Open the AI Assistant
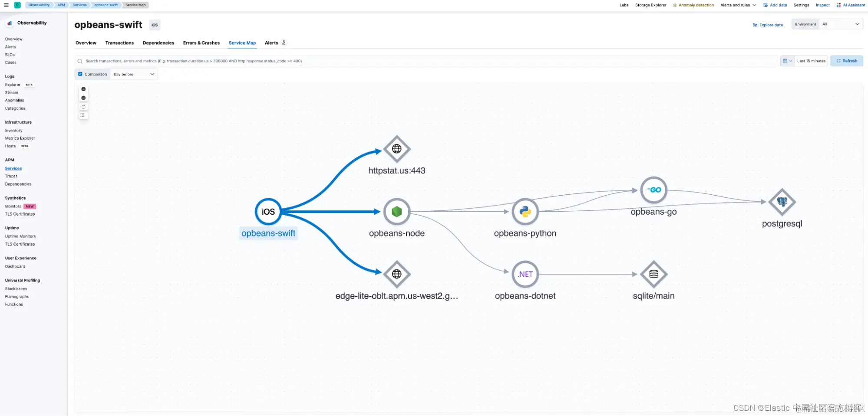 coord(854,5)
